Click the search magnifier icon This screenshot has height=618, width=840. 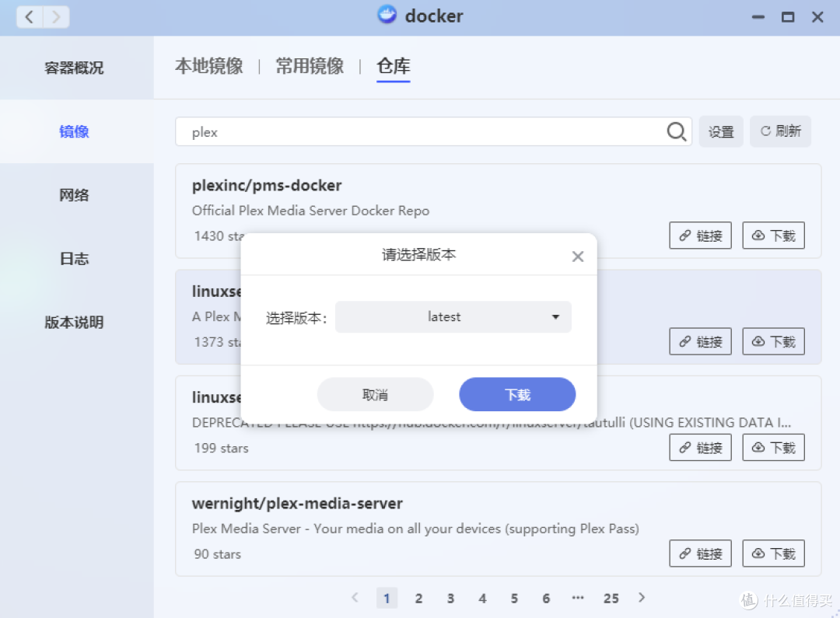pos(676,131)
